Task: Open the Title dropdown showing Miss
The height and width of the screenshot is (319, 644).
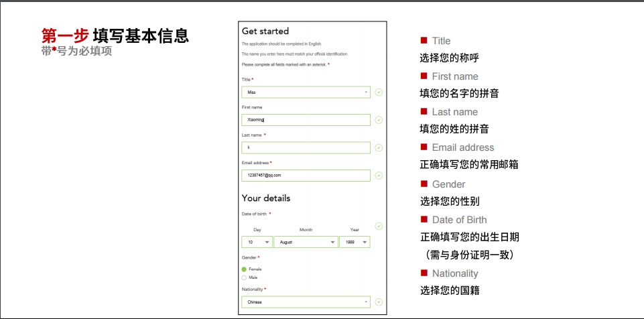Action: [x=306, y=92]
